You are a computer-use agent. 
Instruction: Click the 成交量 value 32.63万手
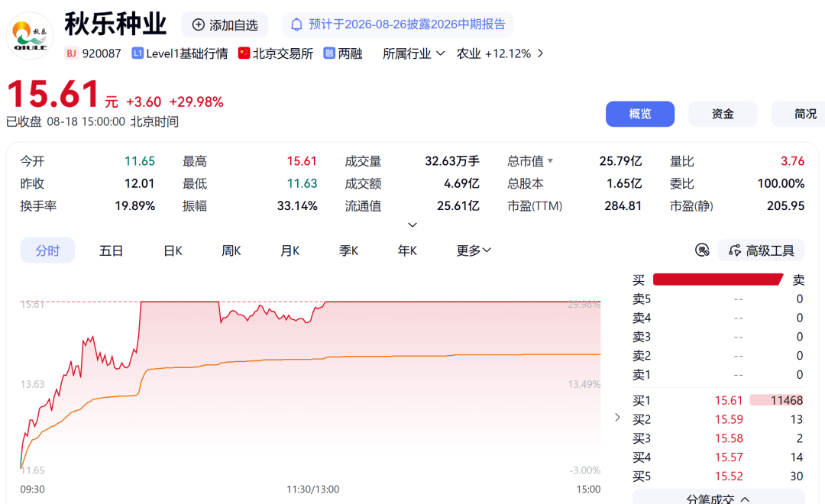[452, 161]
